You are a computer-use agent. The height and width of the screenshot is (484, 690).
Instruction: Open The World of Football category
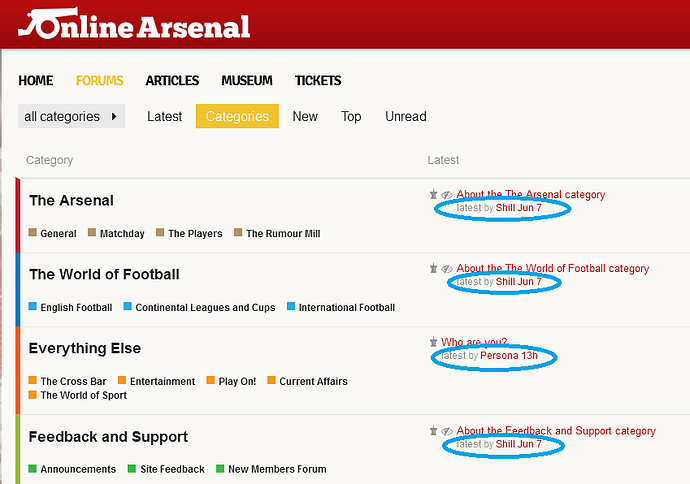104,274
